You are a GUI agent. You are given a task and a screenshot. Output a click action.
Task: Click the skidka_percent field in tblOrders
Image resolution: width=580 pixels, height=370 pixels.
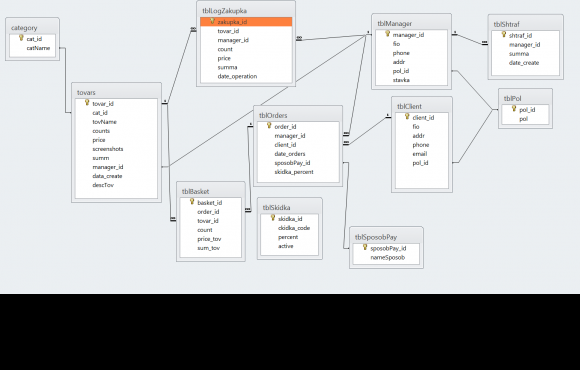click(x=298, y=172)
